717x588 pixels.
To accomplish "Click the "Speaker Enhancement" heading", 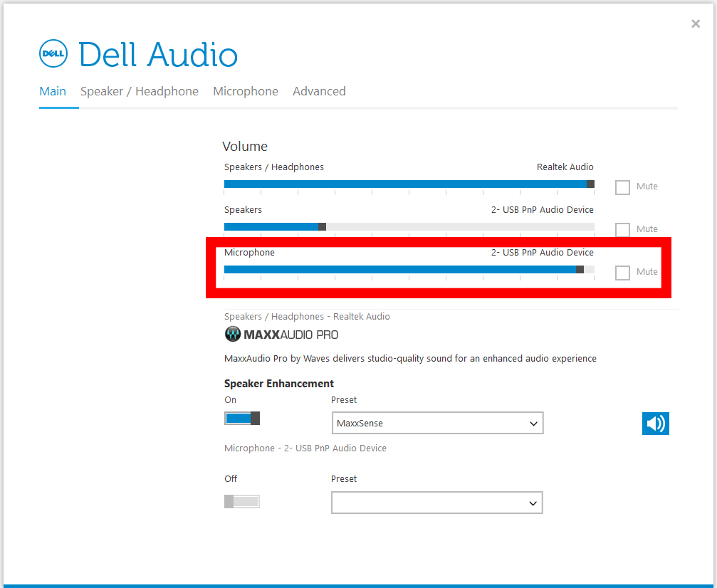I will pyautogui.click(x=279, y=384).
